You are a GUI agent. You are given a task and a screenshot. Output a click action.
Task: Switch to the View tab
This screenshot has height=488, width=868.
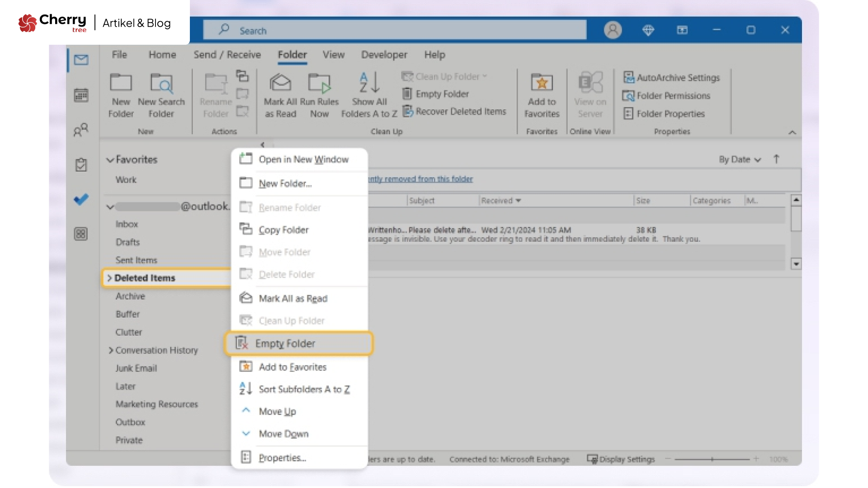click(333, 55)
